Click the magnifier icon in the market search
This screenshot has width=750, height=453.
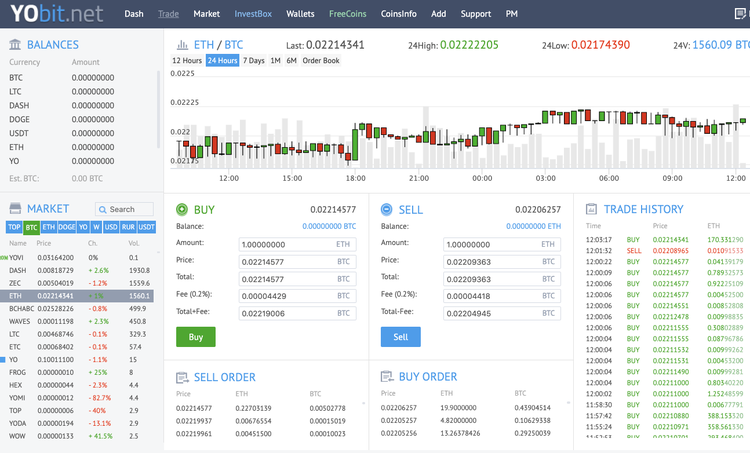[102, 209]
